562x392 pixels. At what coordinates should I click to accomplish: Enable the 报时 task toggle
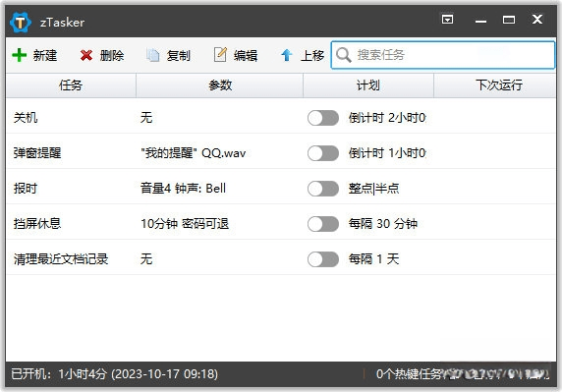323,189
